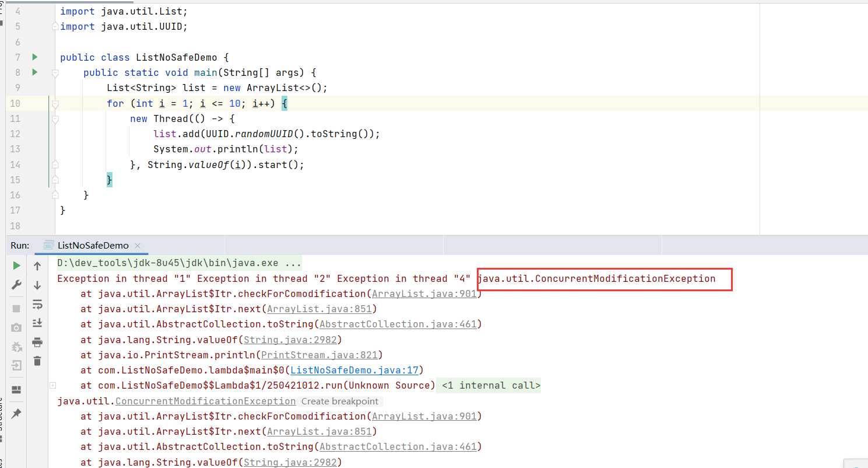Toggle soft-wrap for console output
Screen dimensions: 868x468
pyautogui.click(x=37, y=304)
